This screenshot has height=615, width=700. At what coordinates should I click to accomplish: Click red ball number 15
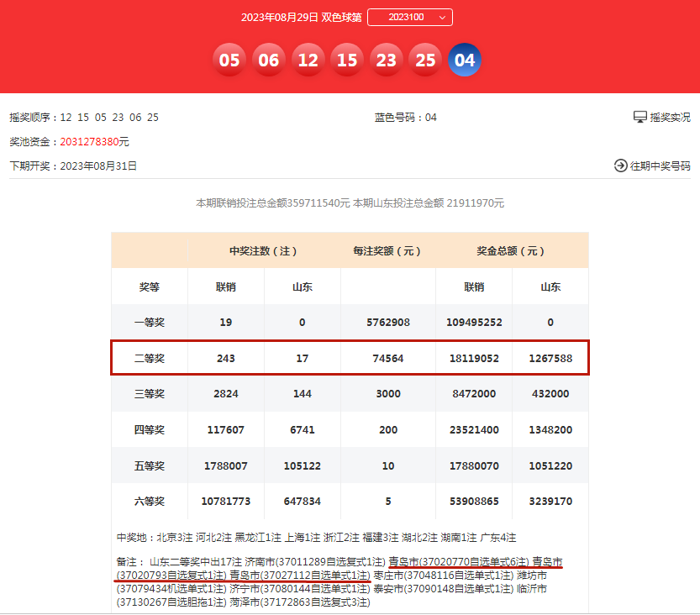coord(347,60)
